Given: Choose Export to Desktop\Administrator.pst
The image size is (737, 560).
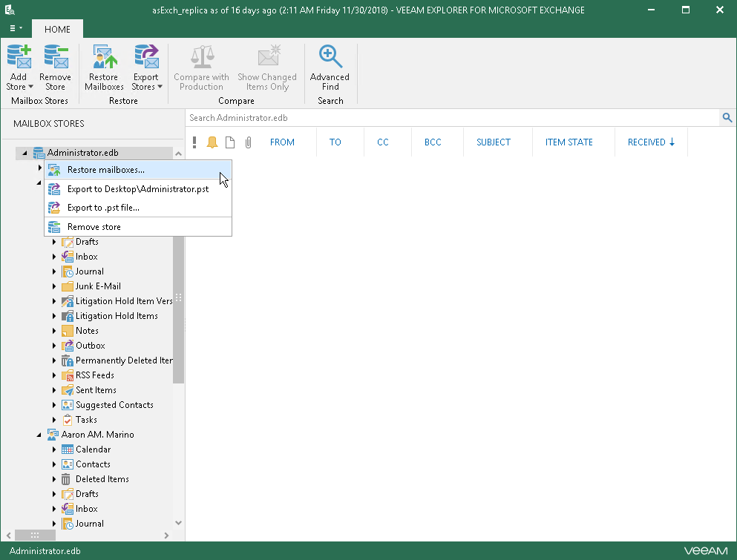Looking at the screenshot, I should (x=138, y=189).
